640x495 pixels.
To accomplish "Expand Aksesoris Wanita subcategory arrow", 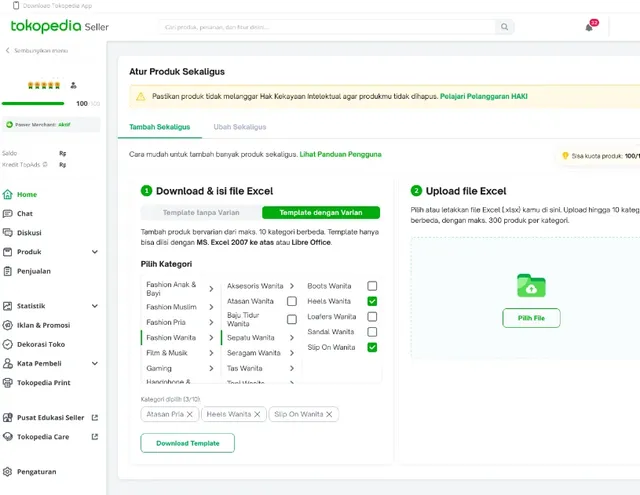I will (292, 286).
